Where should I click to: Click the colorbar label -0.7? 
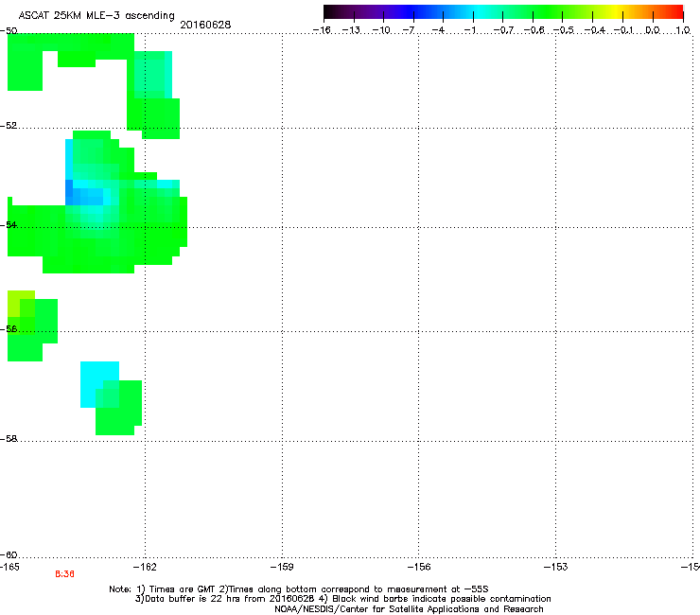tap(503, 30)
